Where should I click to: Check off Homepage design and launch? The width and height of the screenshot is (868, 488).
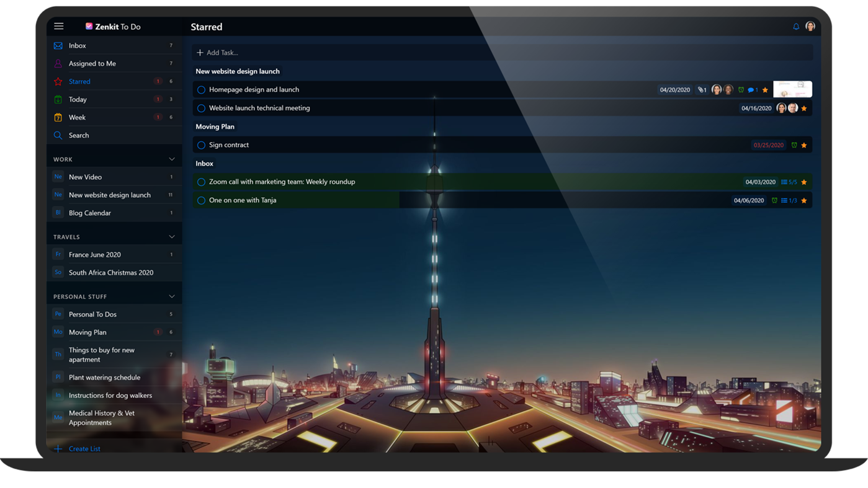pos(200,89)
